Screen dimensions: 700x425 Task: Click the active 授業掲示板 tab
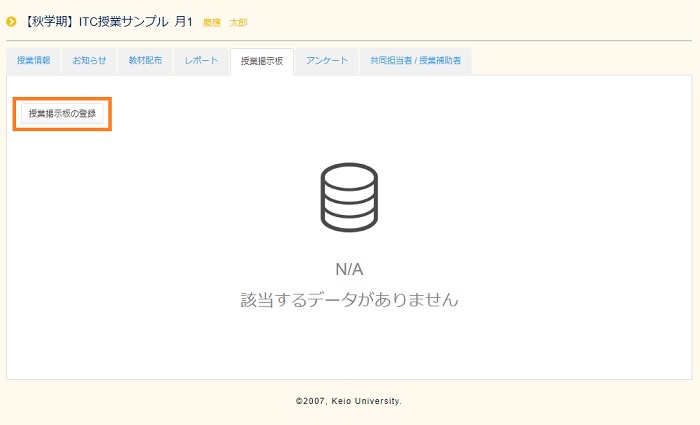pos(261,61)
